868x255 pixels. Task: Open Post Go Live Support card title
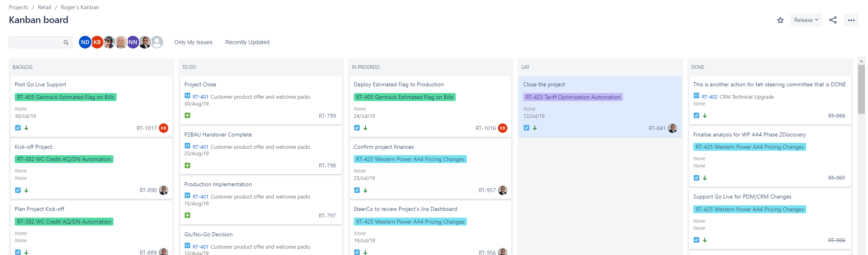[x=41, y=84]
